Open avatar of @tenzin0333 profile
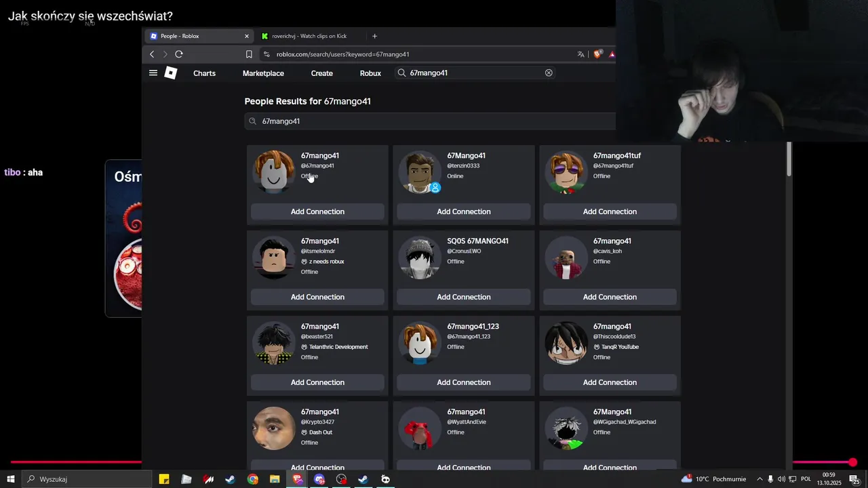 (x=420, y=172)
